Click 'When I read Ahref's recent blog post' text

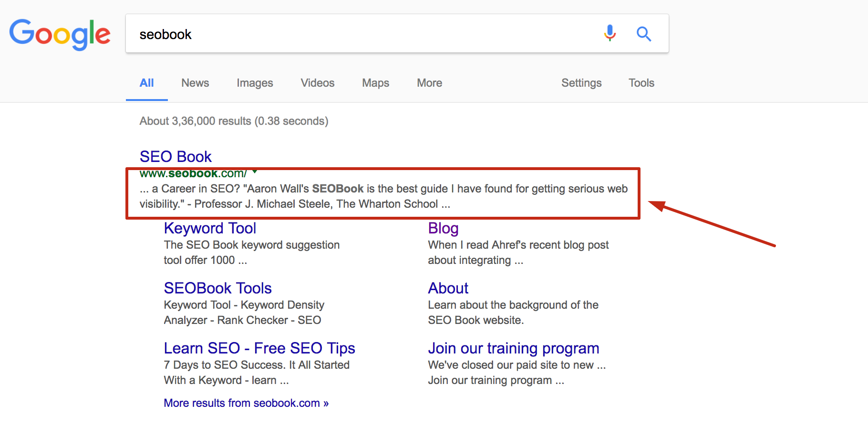(x=518, y=245)
